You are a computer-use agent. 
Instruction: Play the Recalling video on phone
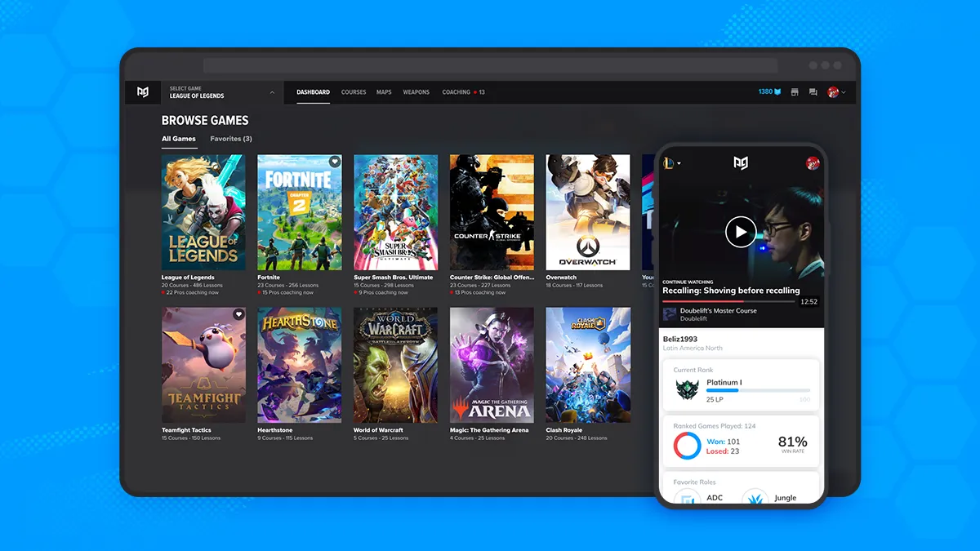741,232
